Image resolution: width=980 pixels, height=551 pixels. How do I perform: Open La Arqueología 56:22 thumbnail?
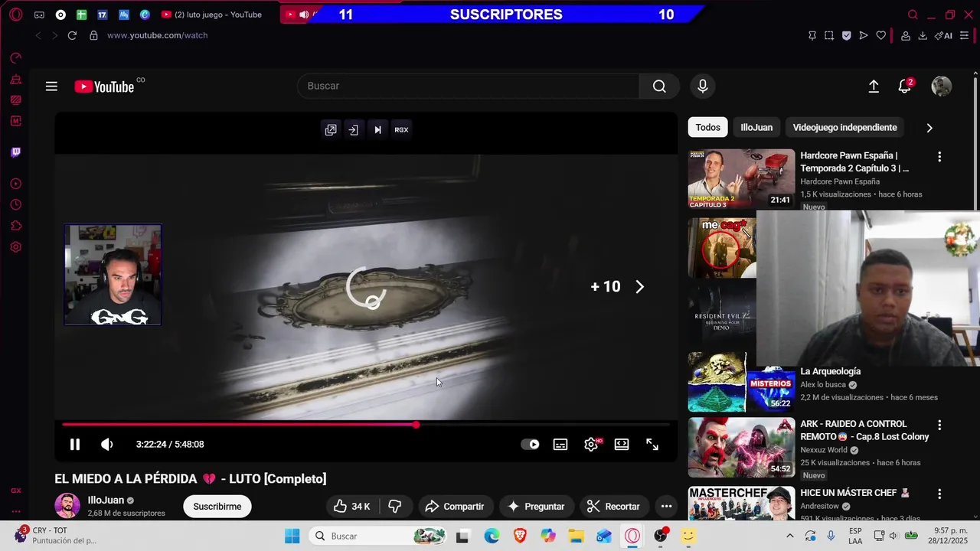click(741, 383)
